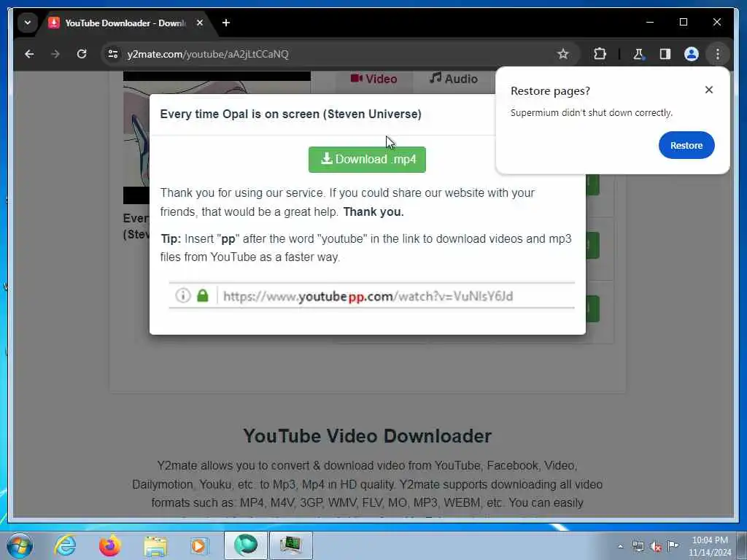Close the YouTube Downloader tab

tap(200, 23)
